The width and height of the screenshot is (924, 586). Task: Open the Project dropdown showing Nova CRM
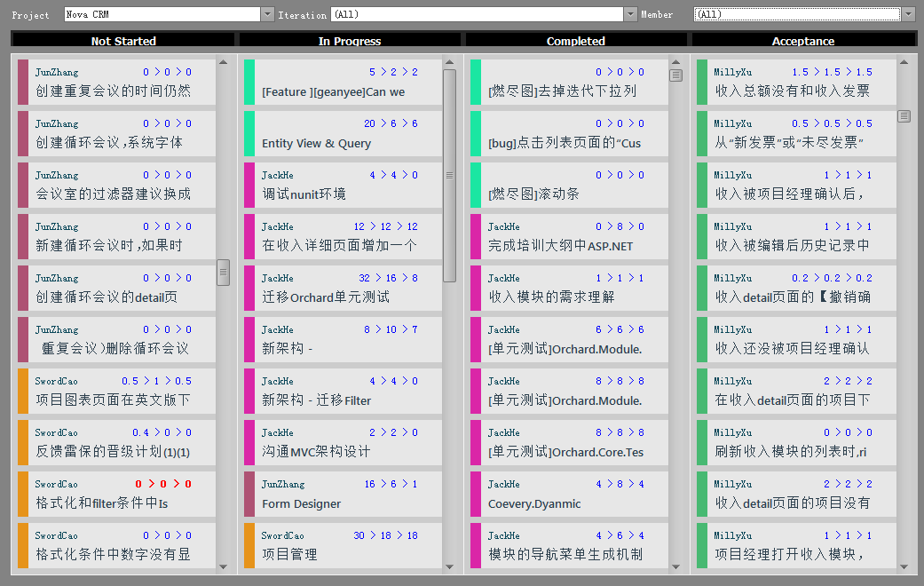coord(267,14)
